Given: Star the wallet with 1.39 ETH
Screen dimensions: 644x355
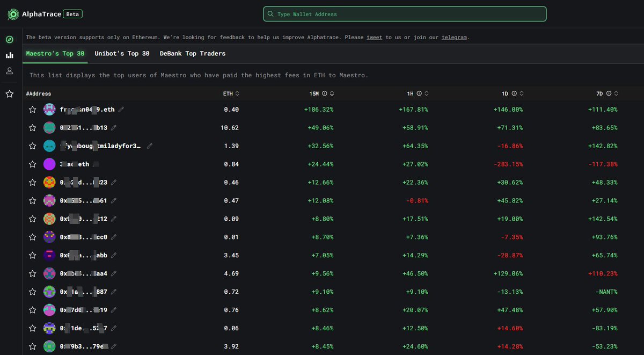Looking at the screenshot, I should click(x=33, y=146).
